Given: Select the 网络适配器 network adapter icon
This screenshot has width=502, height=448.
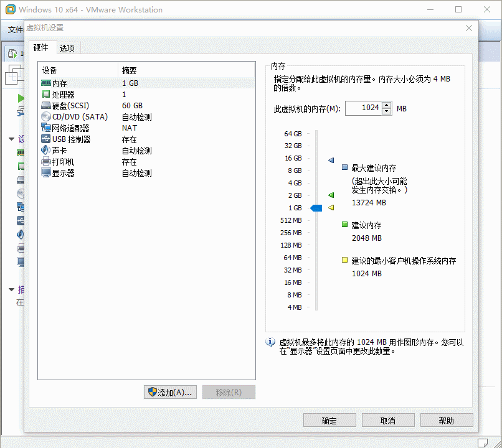Looking at the screenshot, I should [46, 128].
